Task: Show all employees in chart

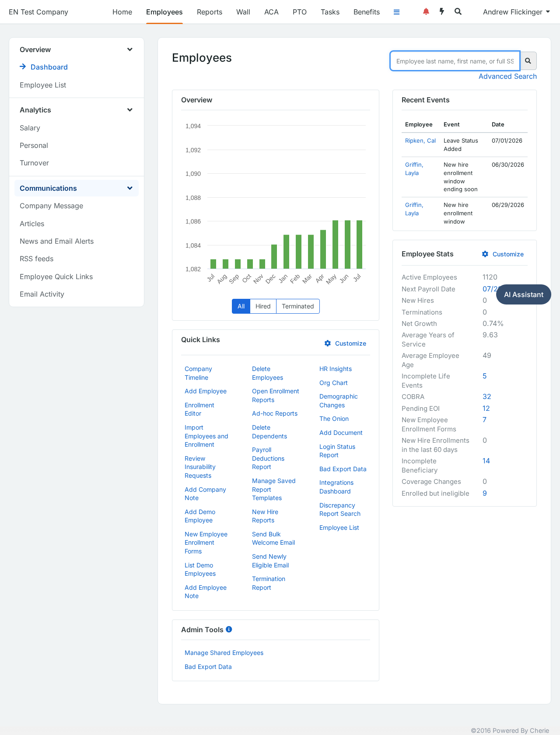Action: (x=241, y=306)
